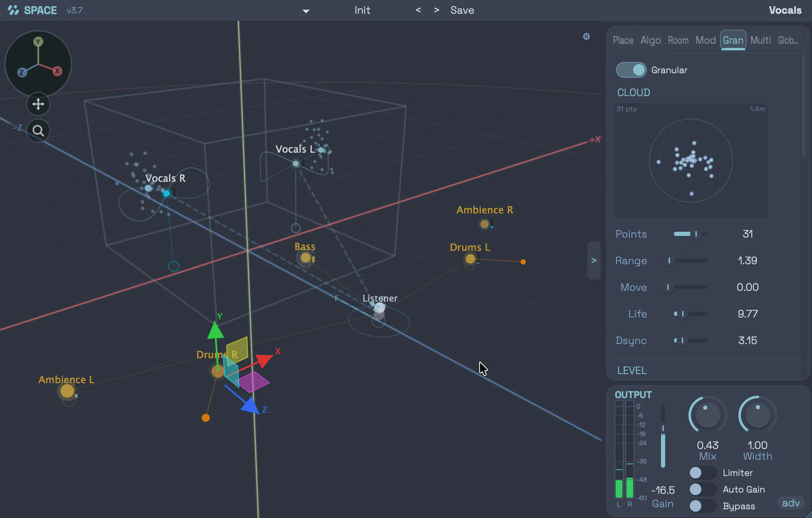Collapse the side panel with > handle
Image resolution: width=812 pixels, height=518 pixels.
594,260
